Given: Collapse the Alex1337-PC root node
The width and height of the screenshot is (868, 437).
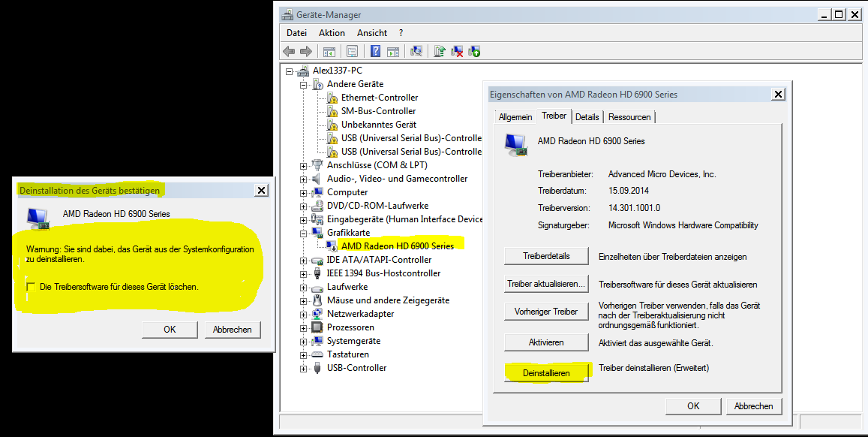Looking at the screenshot, I should pyautogui.click(x=289, y=71).
